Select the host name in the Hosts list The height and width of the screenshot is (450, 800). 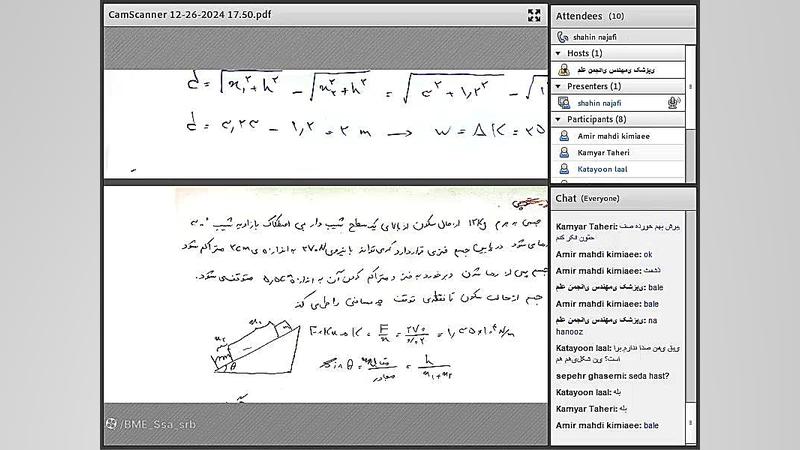click(616, 70)
